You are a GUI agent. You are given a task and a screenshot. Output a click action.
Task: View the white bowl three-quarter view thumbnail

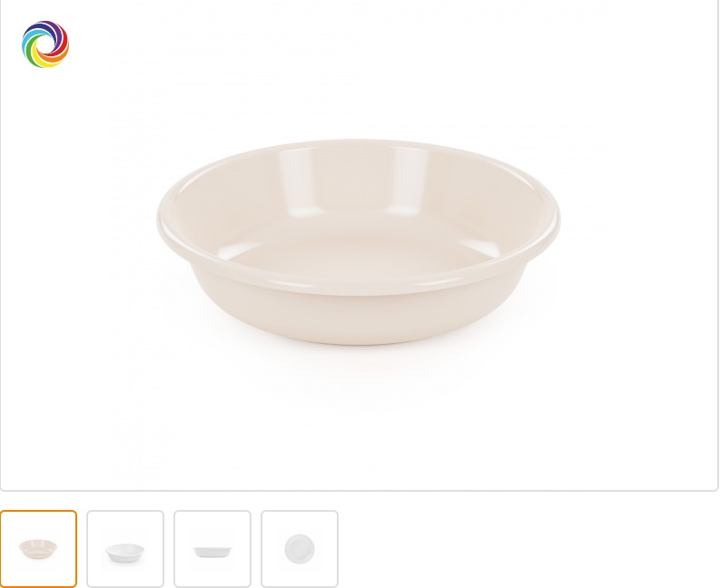click(125, 549)
